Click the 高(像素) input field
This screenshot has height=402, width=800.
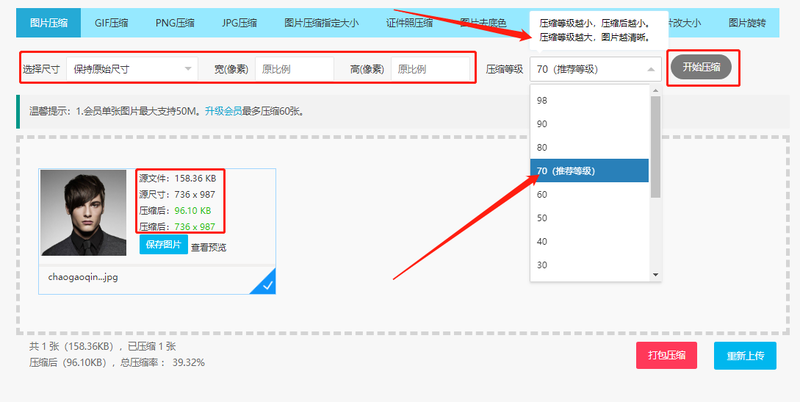430,69
